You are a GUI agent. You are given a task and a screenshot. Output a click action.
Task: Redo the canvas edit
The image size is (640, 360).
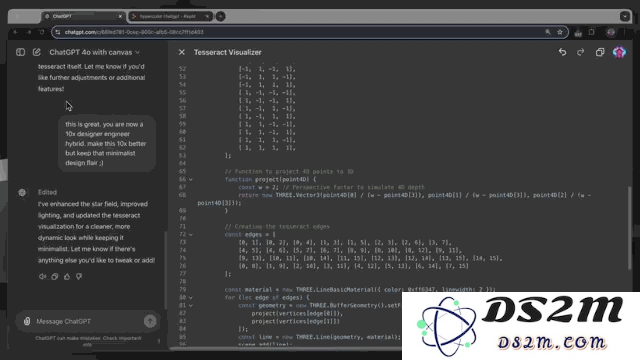(x=580, y=52)
